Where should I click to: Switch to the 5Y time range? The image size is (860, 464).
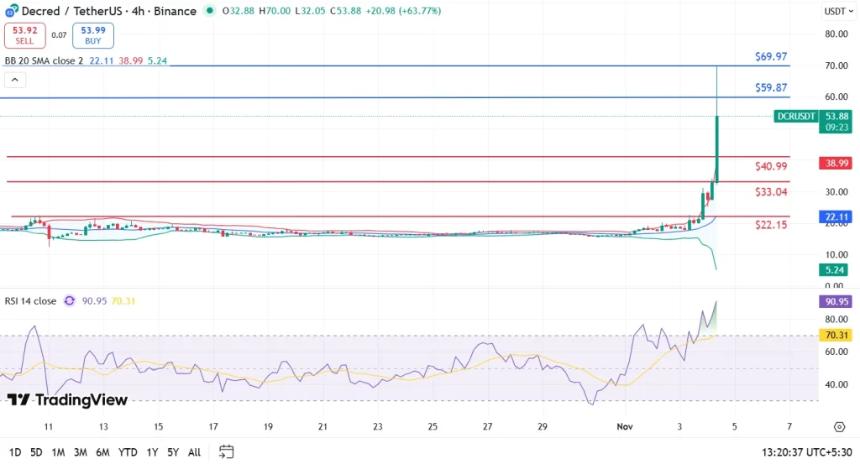[x=173, y=452]
